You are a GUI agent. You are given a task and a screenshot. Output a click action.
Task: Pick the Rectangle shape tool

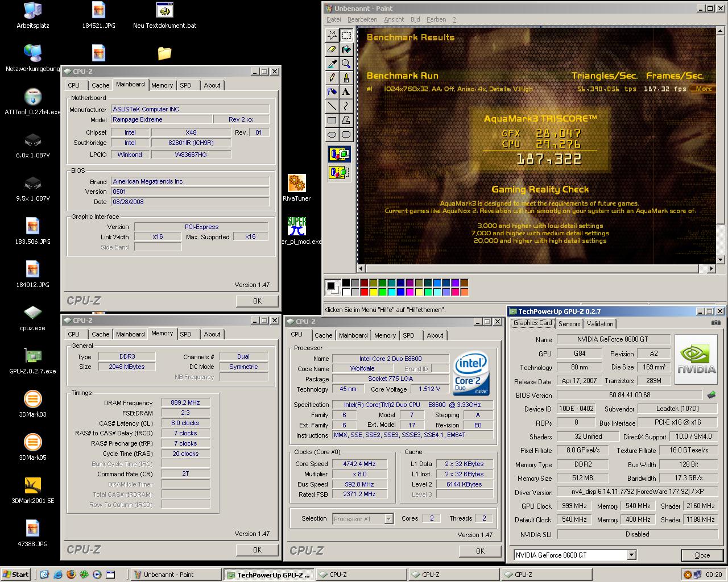(332, 120)
